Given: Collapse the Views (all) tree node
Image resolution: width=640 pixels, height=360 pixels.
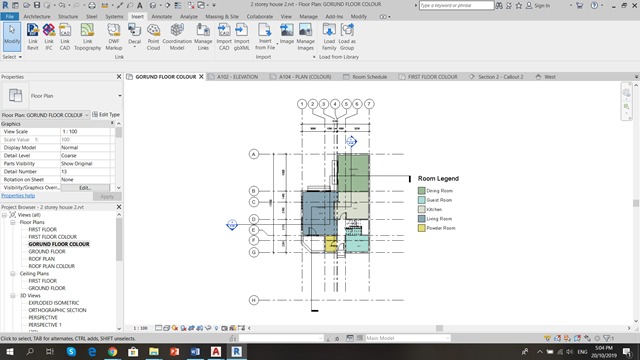Looking at the screenshot, I should tap(4, 215).
